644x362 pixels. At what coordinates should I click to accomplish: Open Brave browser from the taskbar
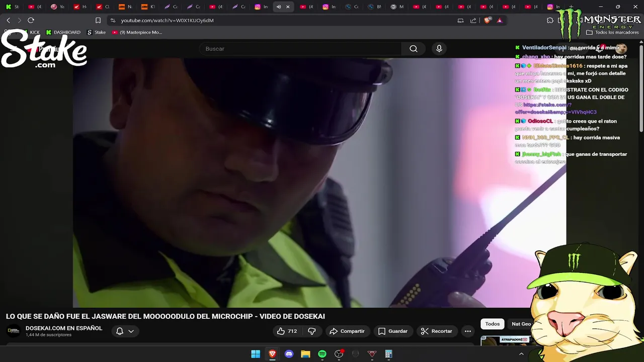[x=272, y=354]
